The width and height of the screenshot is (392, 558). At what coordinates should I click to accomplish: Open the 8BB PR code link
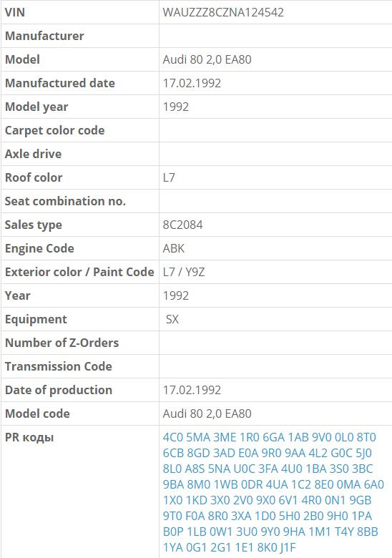368,532
